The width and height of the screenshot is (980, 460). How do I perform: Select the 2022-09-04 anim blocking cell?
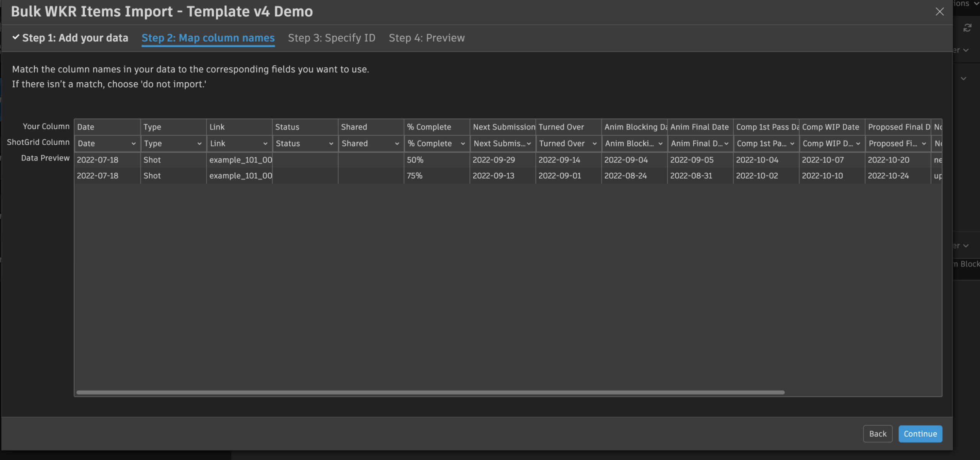[x=634, y=160]
